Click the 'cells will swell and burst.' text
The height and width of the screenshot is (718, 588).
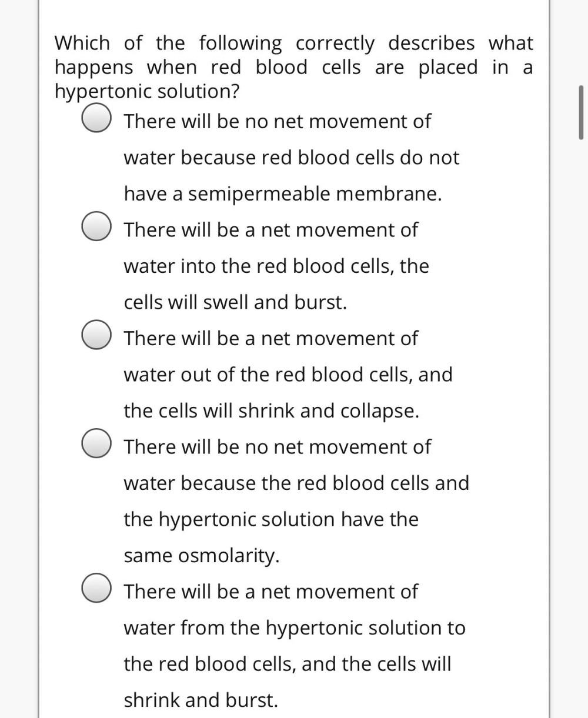(x=235, y=302)
